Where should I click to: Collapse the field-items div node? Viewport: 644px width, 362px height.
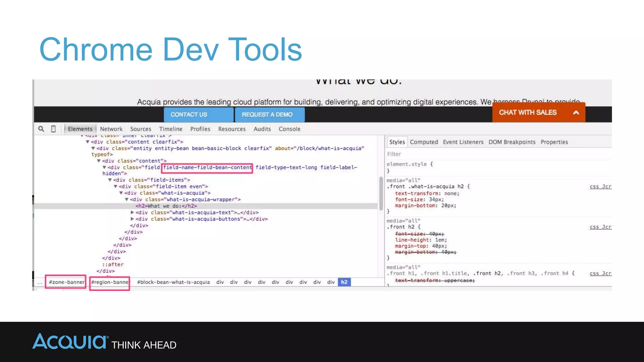(x=110, y=180)
